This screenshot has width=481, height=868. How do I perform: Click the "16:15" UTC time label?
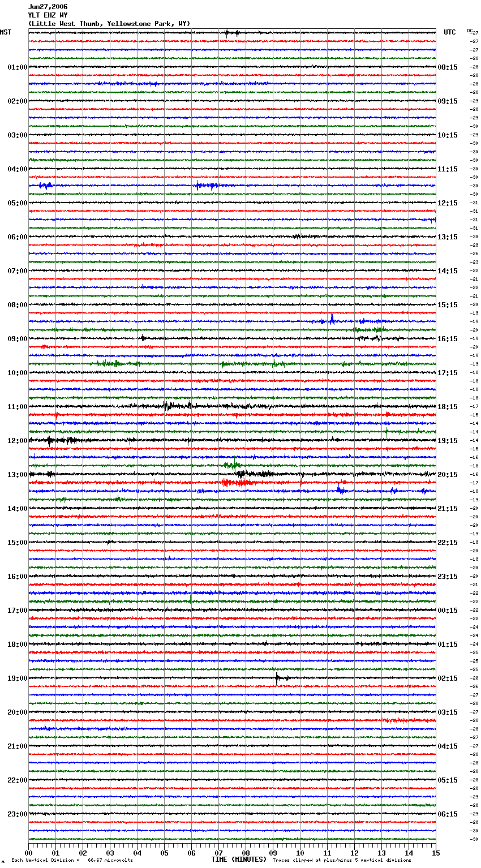pos(448,339)
